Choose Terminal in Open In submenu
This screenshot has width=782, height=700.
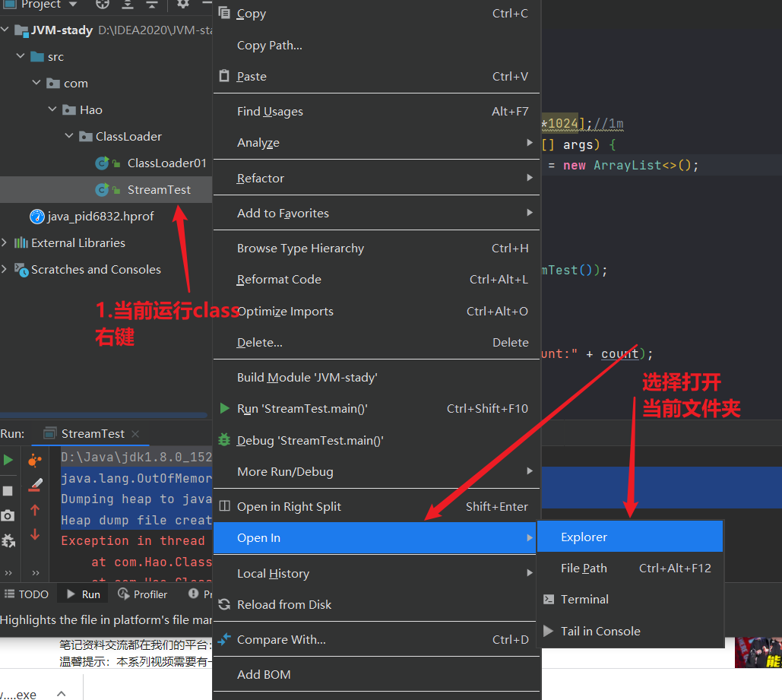point(630,599)
